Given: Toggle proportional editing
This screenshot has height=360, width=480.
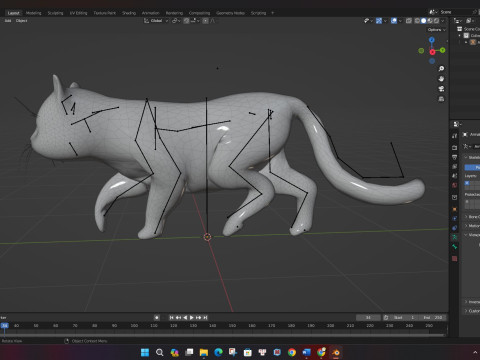Looking at the screenshot, I should coord(206,21).
